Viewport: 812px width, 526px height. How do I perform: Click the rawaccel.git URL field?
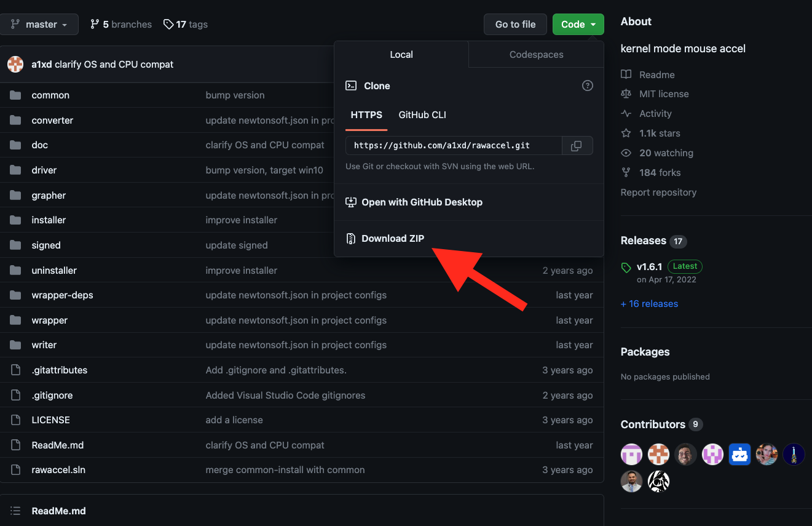pos(454,146)
